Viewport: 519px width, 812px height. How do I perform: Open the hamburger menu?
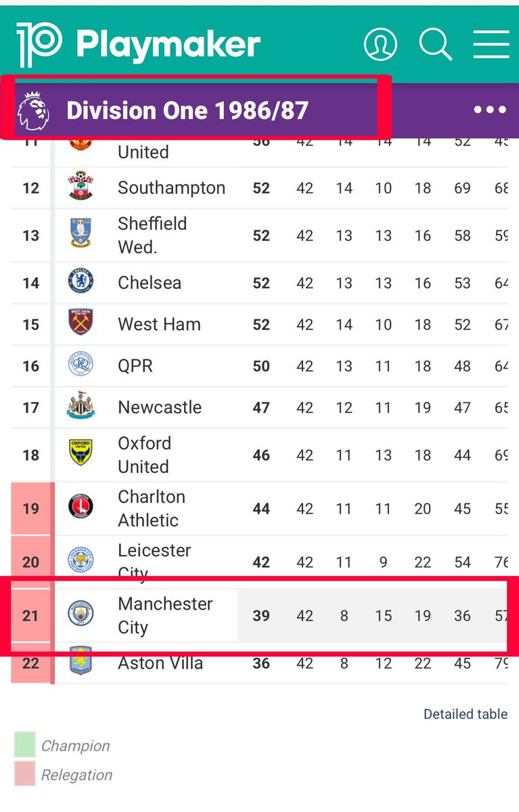click(491, 44)
